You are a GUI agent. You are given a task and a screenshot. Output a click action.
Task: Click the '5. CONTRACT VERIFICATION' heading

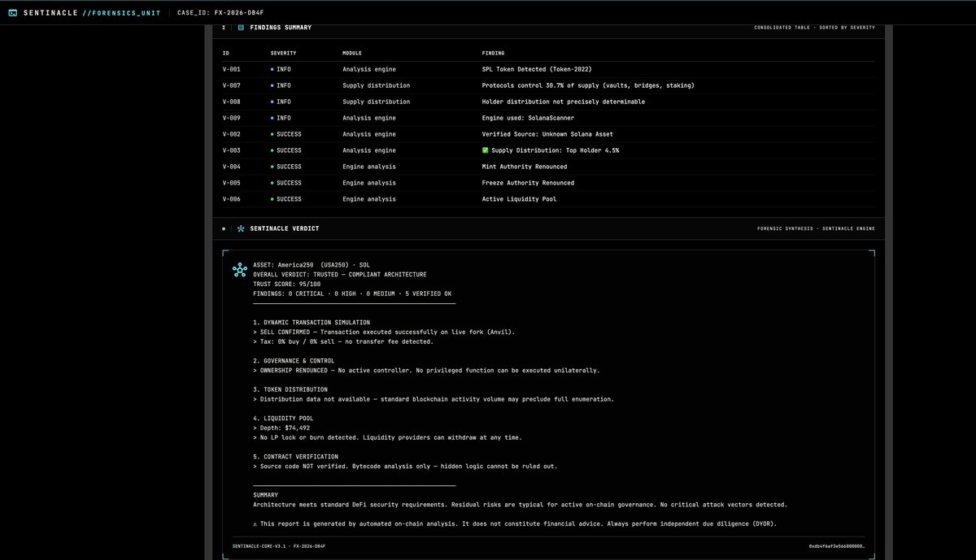click(296, 457)
